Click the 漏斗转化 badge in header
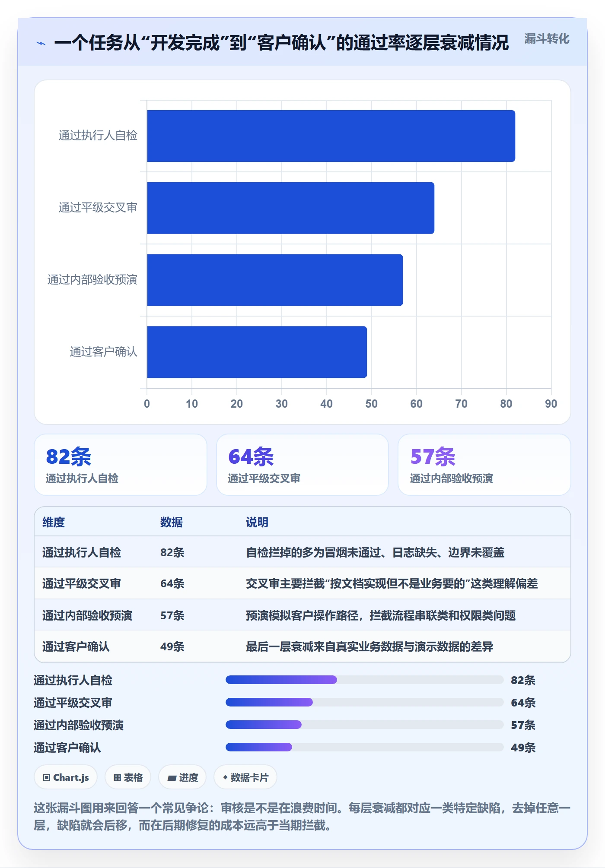Viewport: 605px width, 868px height. point(547,39)
